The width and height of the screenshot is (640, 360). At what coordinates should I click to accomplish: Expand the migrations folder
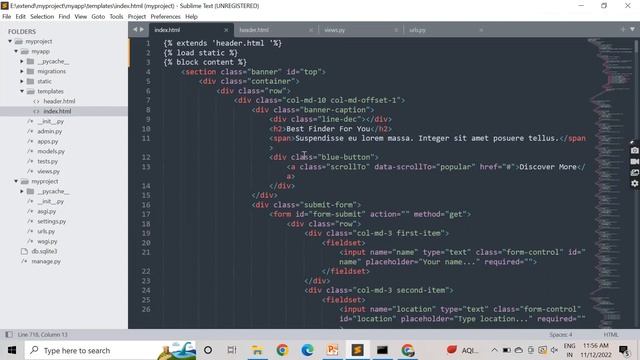point(22,71)
